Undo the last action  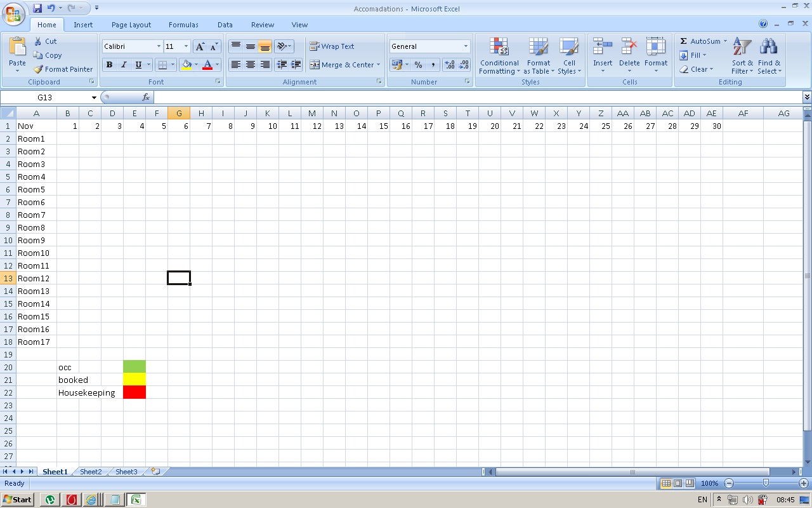tap(51, 8)
